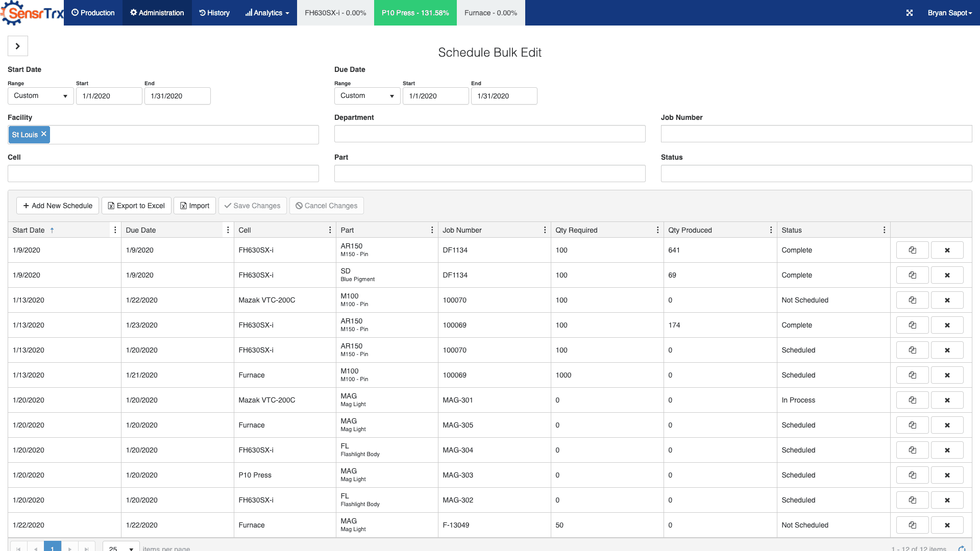Click Export to Excel
The image size is (980, 551).
click(136, 206)
